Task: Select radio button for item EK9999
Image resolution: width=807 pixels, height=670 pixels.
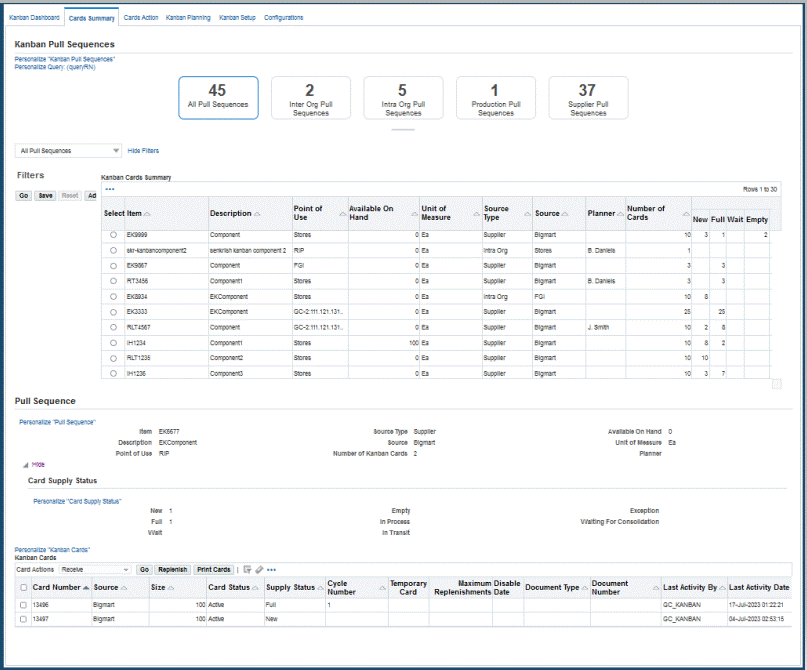Action: coord(113,235)
